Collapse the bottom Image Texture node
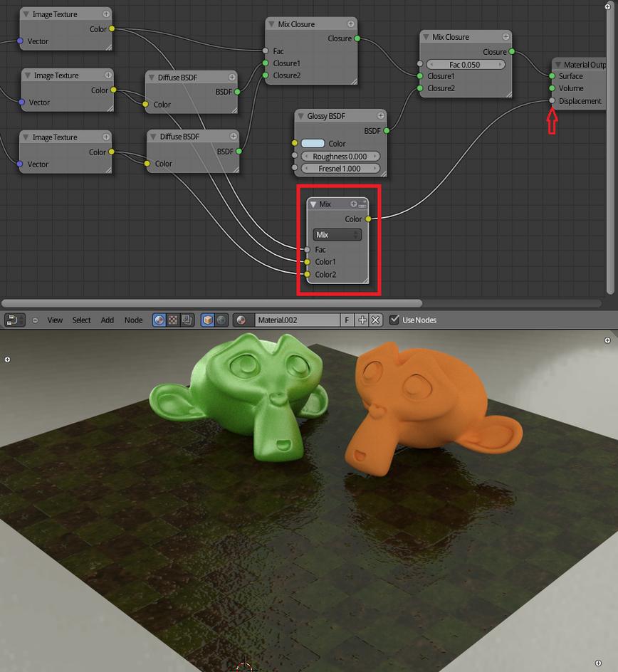 pyautogui.click(x=26, y=137)
